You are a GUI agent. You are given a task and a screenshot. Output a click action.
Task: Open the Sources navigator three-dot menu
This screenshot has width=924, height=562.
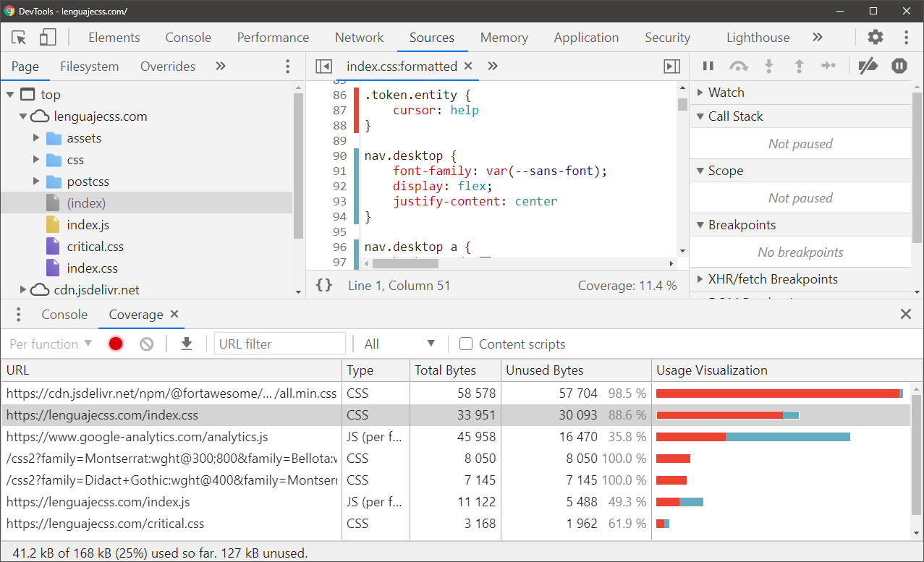[287, 67]
